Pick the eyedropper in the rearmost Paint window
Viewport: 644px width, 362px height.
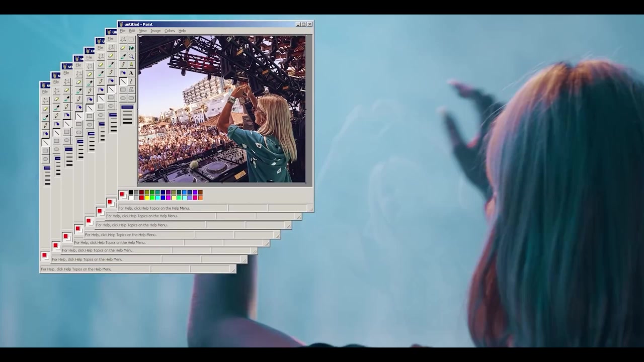pos(45,117)
